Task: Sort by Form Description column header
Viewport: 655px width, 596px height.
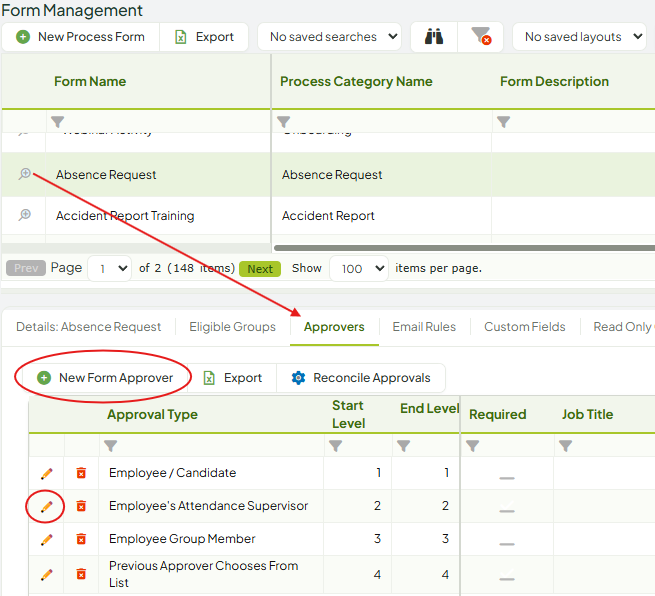Action: pos(554,81)
